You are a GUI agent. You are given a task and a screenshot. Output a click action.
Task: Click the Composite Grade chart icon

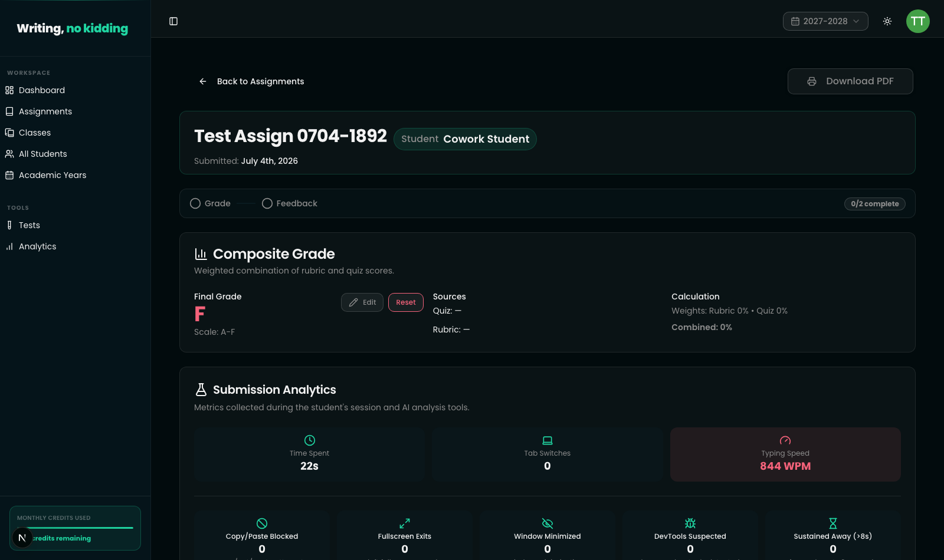[201, 254]
